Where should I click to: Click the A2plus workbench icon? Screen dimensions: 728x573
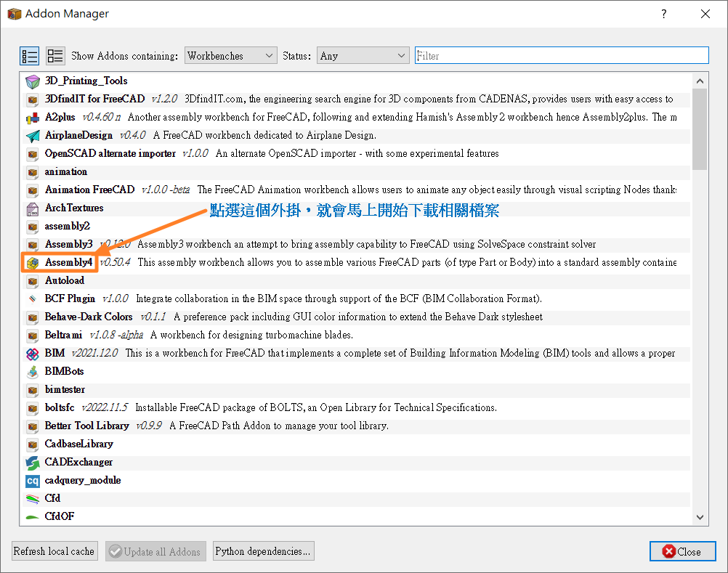pos(33,118)
